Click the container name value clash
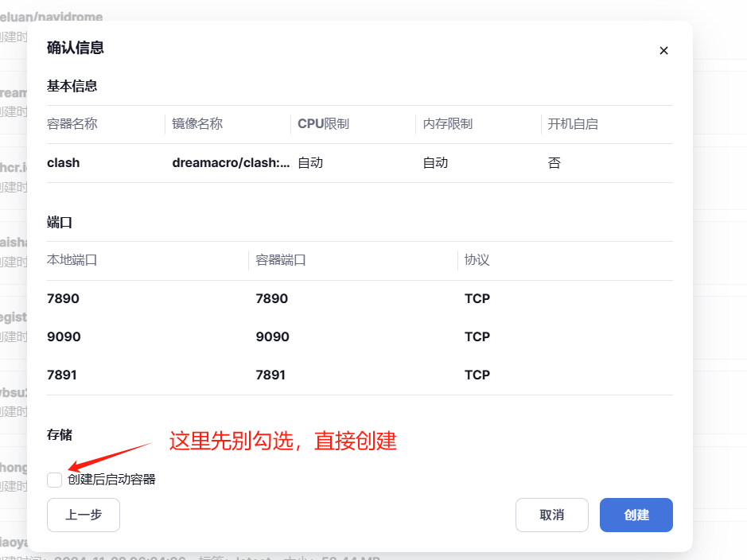 [64, 163]
